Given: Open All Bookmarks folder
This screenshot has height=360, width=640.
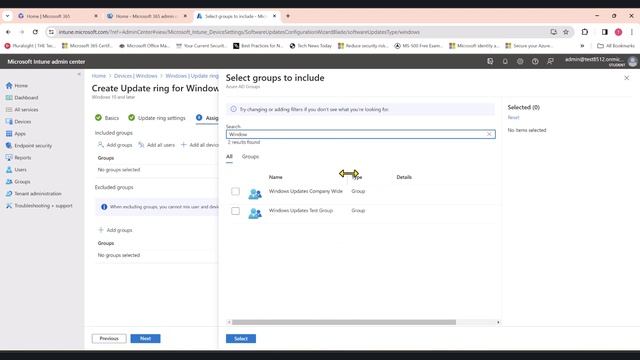Looking at the screenshot, I should coord(616,46).
